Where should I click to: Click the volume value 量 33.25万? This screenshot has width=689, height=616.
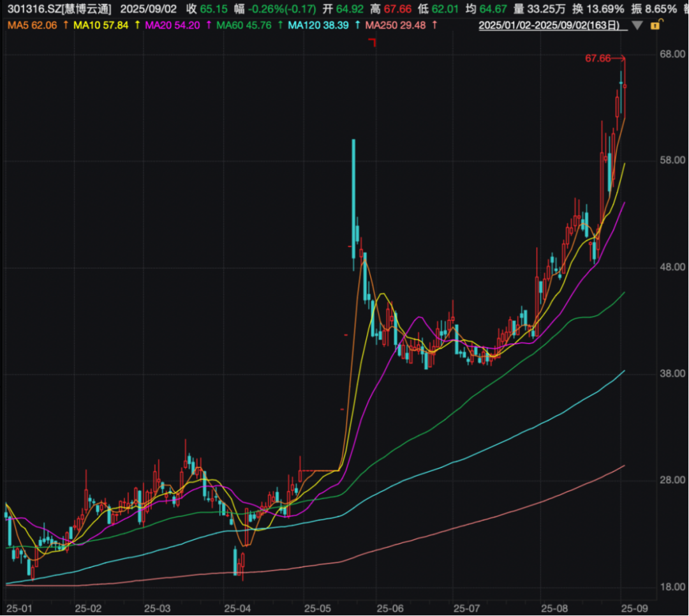pyautogui.click(x=540, y=9)
